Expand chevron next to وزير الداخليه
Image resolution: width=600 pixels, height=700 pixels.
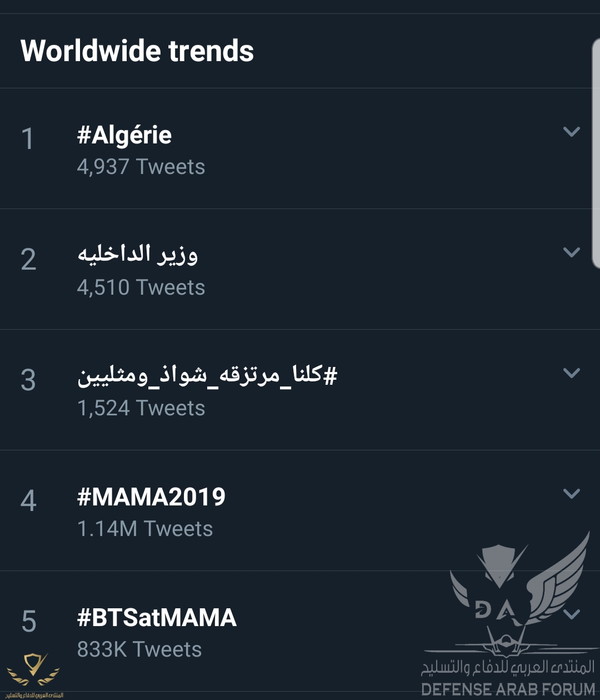click(x=571, y=252)
